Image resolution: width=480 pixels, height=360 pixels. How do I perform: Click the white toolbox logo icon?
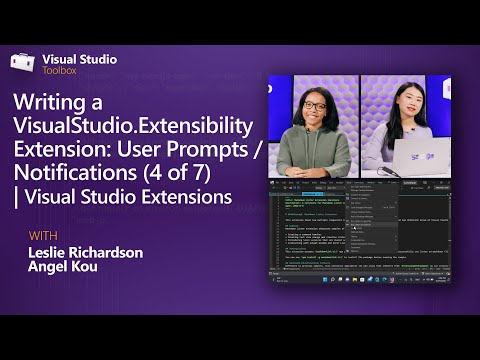click(22, 62)
